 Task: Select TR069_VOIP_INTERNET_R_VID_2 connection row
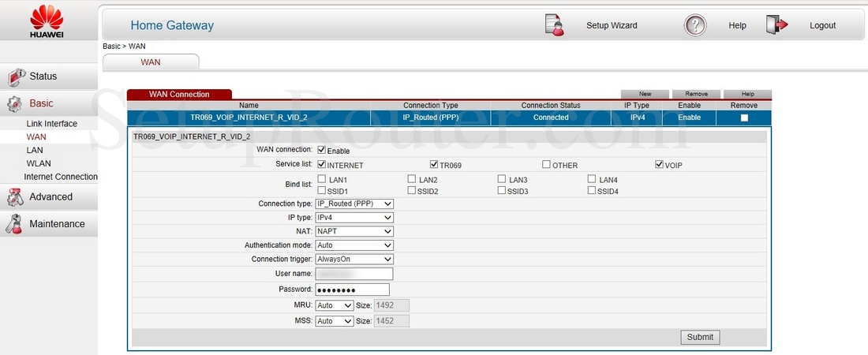tap(449, 118)
